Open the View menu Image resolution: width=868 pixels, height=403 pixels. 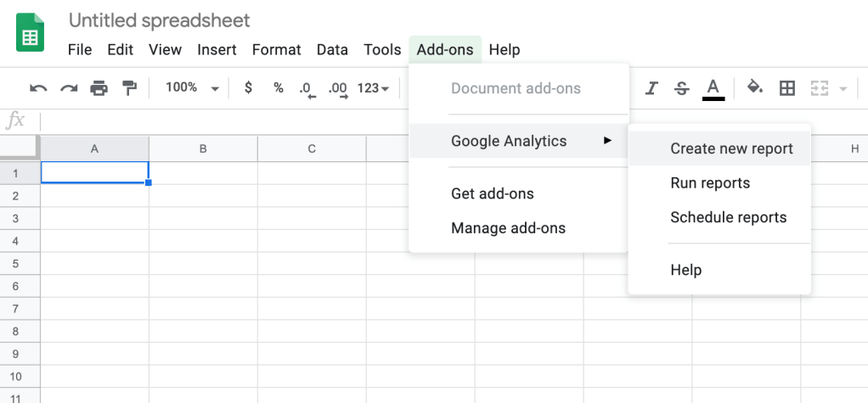165,50
